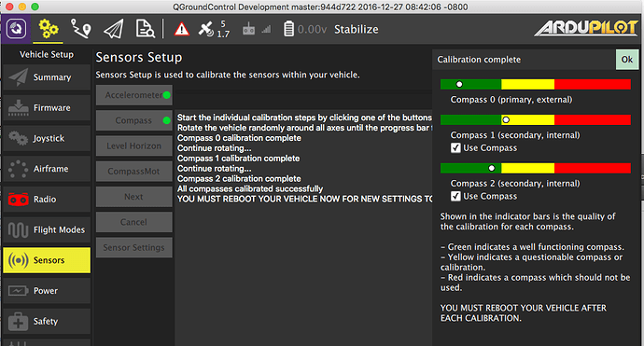Open Vehicle Setup gears icon
Viewport: 644px width, 346px height.
(48, 29)
